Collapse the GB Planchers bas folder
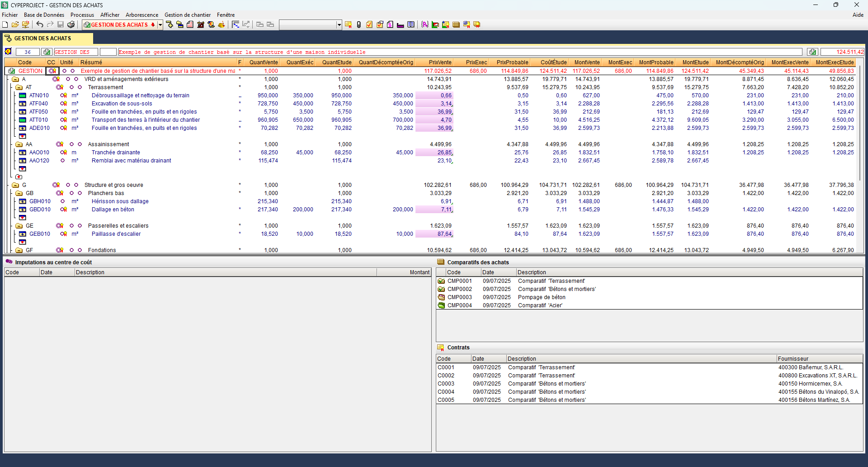 (x=19, y=193)
